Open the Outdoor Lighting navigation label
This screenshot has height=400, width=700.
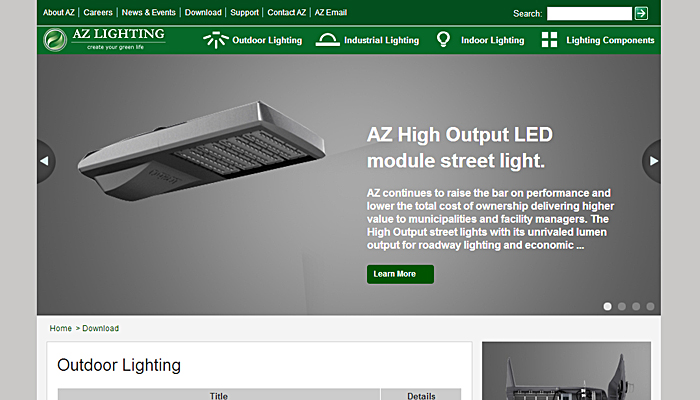pyautogui.click(x=267, y=40)
